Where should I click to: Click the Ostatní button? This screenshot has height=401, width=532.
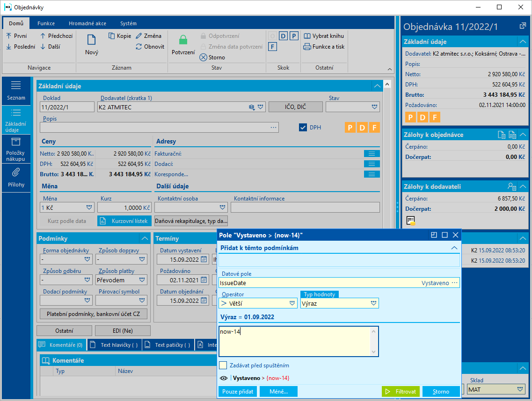[64, 330]
